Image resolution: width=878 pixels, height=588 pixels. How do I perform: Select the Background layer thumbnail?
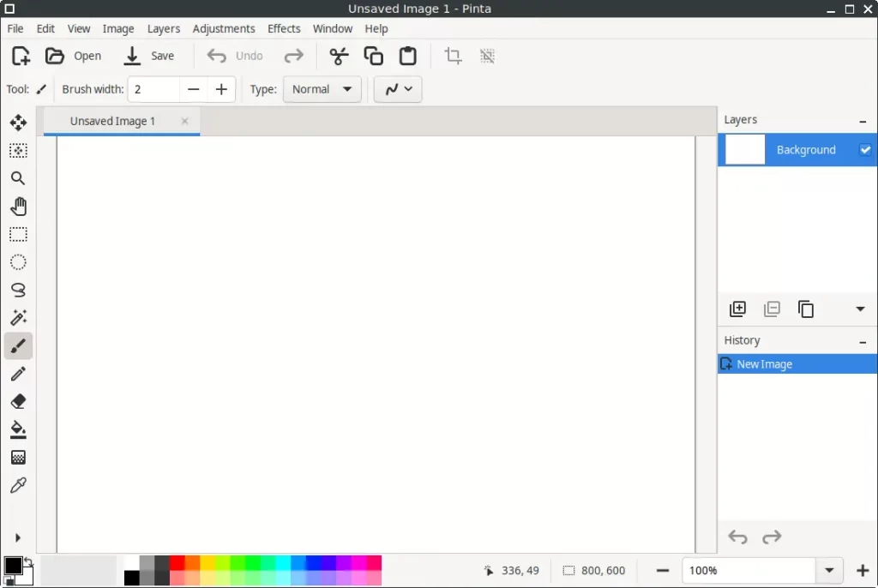coord(745,149)
